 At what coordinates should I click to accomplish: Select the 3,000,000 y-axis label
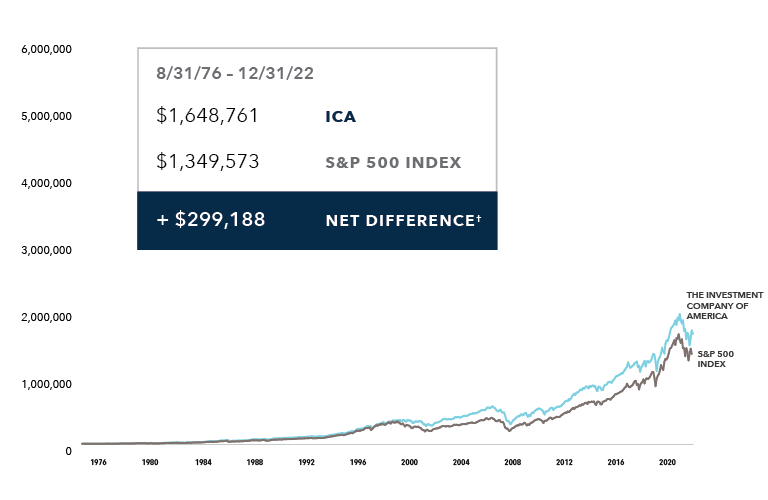[46, 250]
